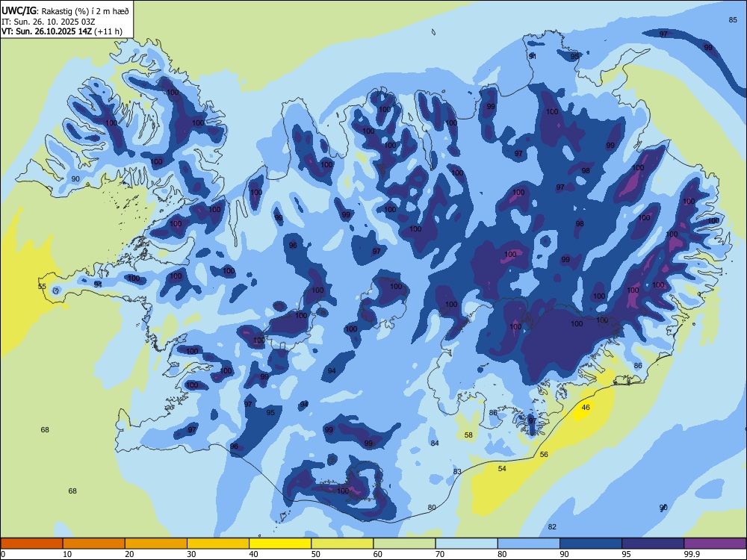Click the bright yellow 40–50 legend swatch
This screenshot has height=560, width=747.
(x=280, y=544)
